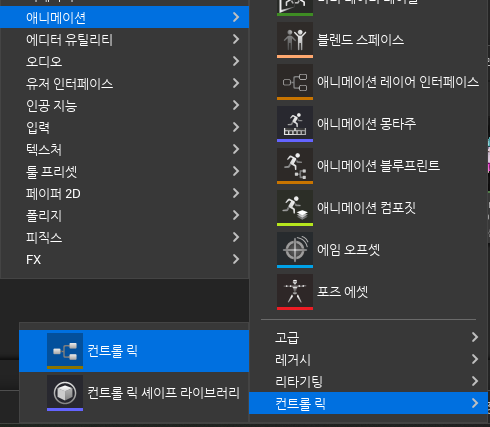Viewport: 490px width, 427px height.
Task: Create a 포즈 에셋 asset
Action: tap(368, 292)
